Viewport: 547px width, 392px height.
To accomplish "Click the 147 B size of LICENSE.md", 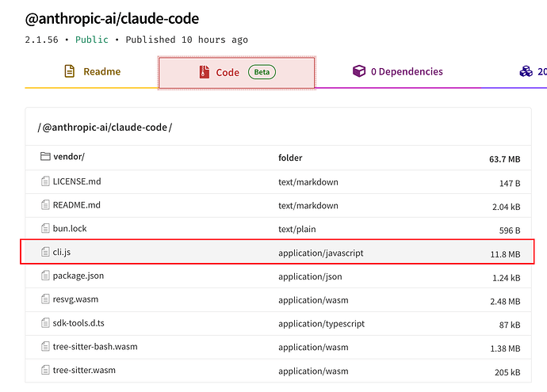I will point(510,183).
